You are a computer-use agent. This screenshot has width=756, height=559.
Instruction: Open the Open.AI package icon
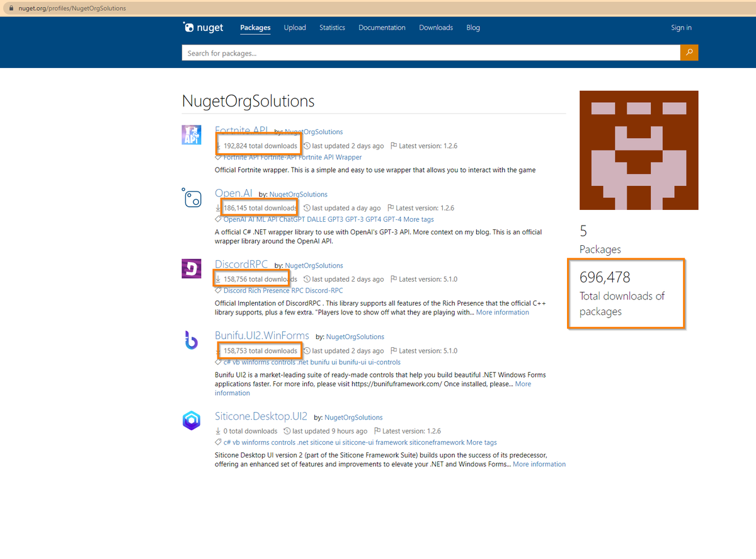click(192, 198)
